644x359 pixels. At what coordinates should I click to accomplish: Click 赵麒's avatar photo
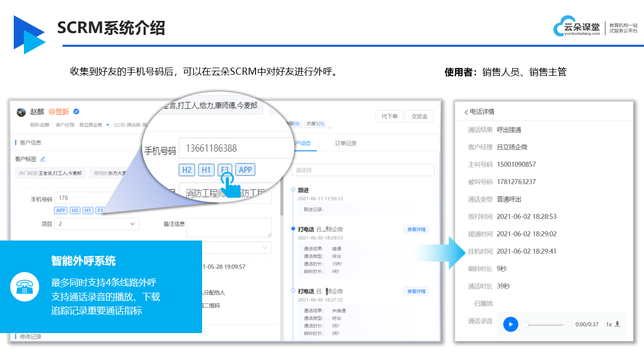[21, 112]
